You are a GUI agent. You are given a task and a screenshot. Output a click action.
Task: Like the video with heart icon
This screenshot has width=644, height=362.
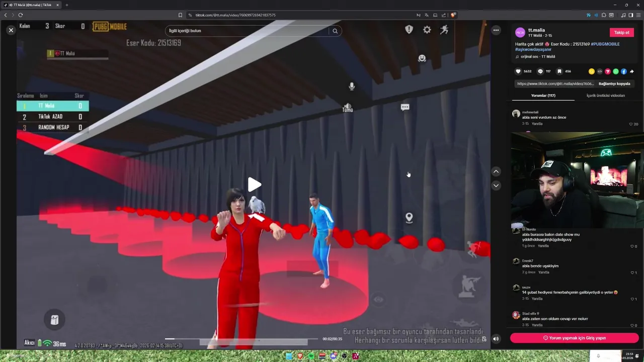(x=518, y=71)
